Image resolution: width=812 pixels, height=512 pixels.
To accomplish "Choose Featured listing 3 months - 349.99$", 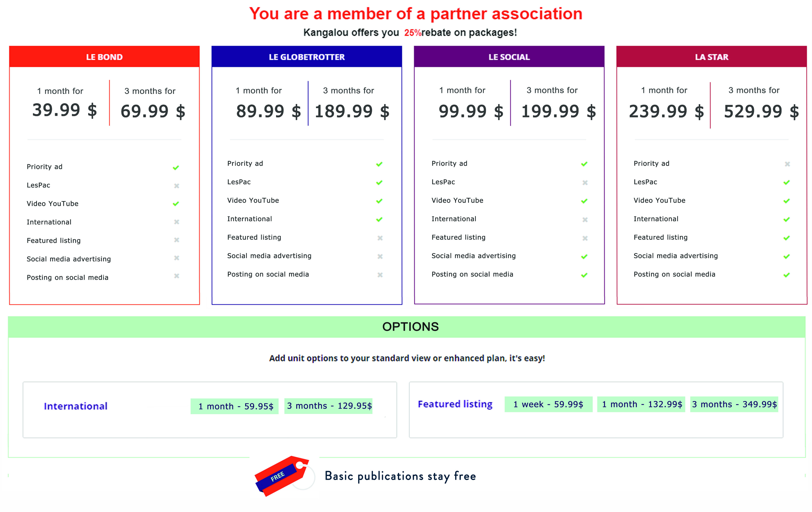I will click(x=734, y=404).
